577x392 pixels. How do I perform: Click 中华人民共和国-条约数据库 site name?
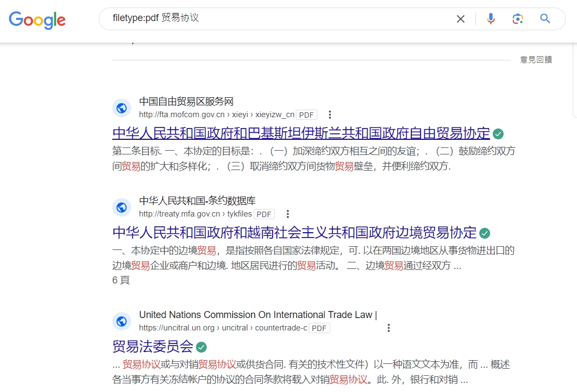[197, 201]
